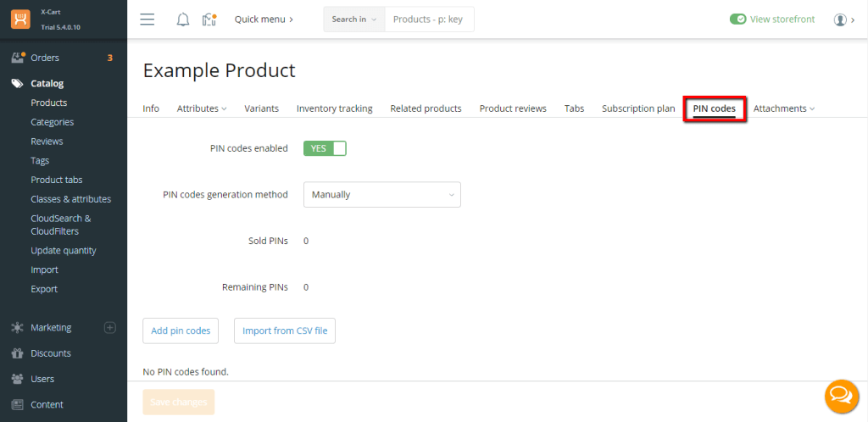
Task: Open the live chat bubble icon
Action: (x=842, y=396)
